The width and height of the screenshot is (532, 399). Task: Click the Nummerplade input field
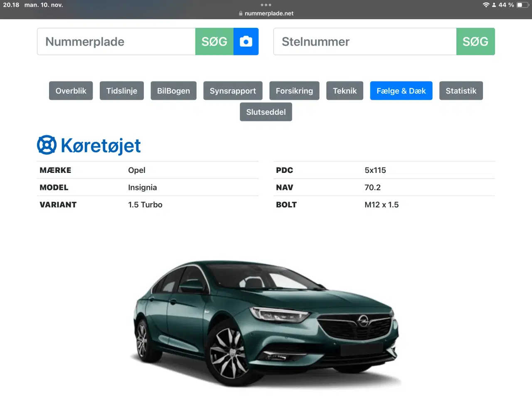(116, 41)
